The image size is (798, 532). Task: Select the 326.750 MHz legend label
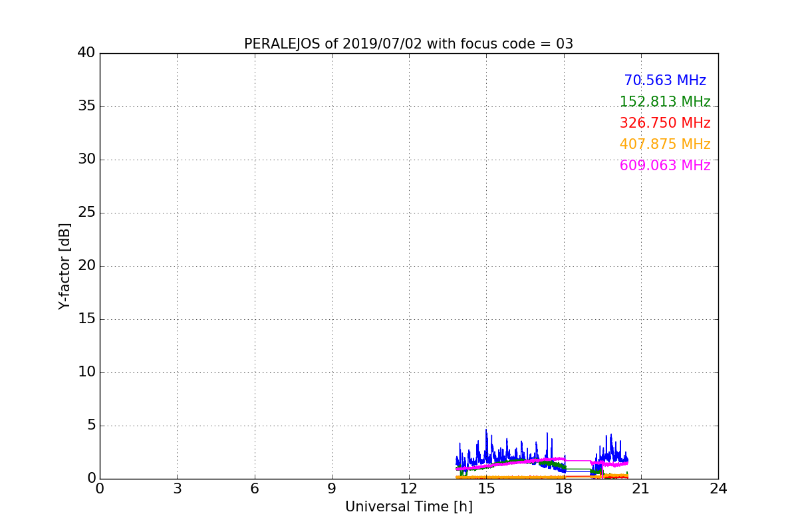(665, 123)
